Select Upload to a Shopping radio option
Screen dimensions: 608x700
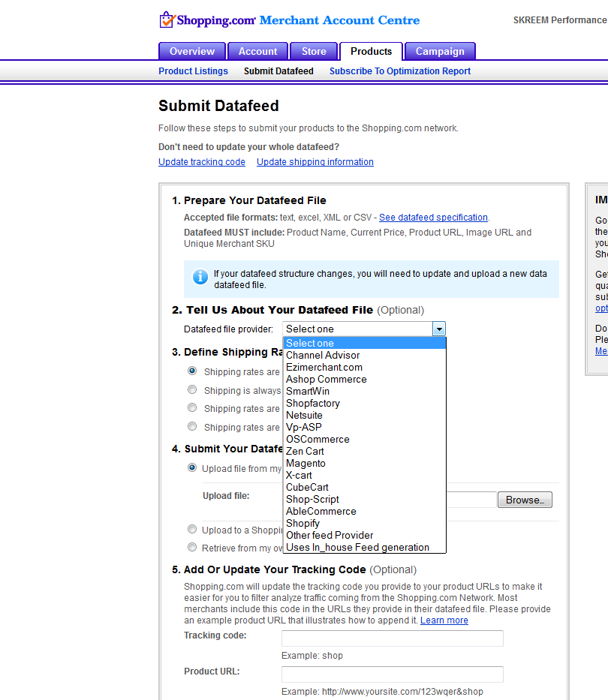(x=192, y=530)
